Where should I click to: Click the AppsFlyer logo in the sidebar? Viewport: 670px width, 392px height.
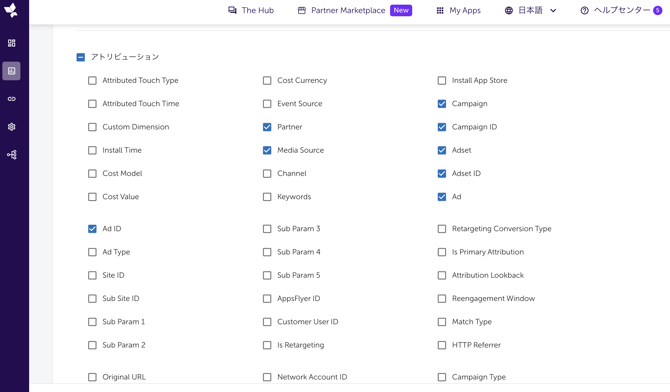point(11,10)
